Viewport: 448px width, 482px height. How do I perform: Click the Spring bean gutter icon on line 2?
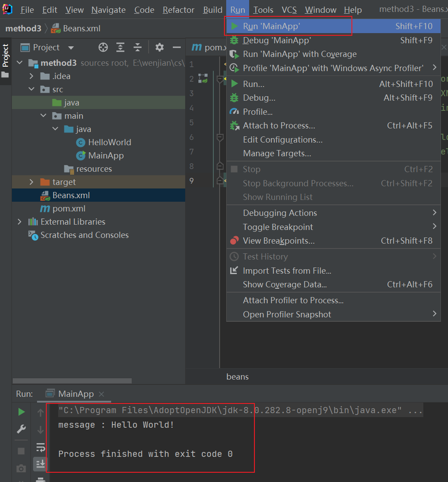click(x=203, y=79)
